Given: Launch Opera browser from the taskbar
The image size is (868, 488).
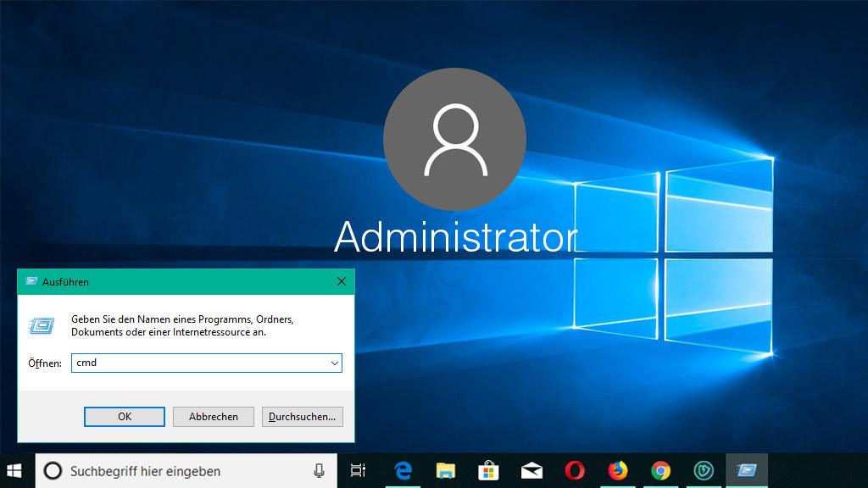Looking at the screenshot, I should 575,471.
